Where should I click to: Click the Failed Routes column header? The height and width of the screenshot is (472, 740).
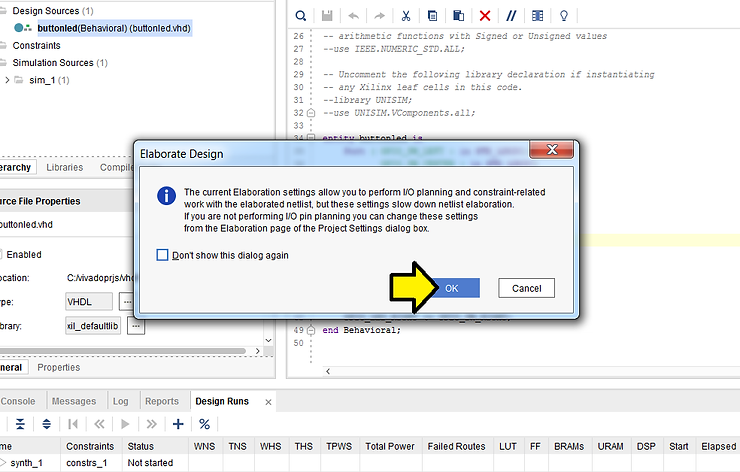(456, 446)
